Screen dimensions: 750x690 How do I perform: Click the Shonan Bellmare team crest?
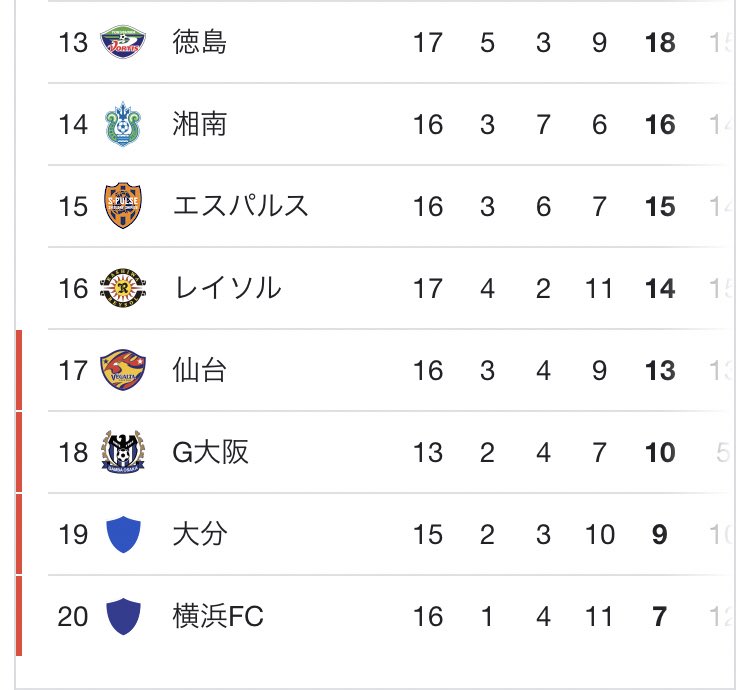(x=123, y=125)
